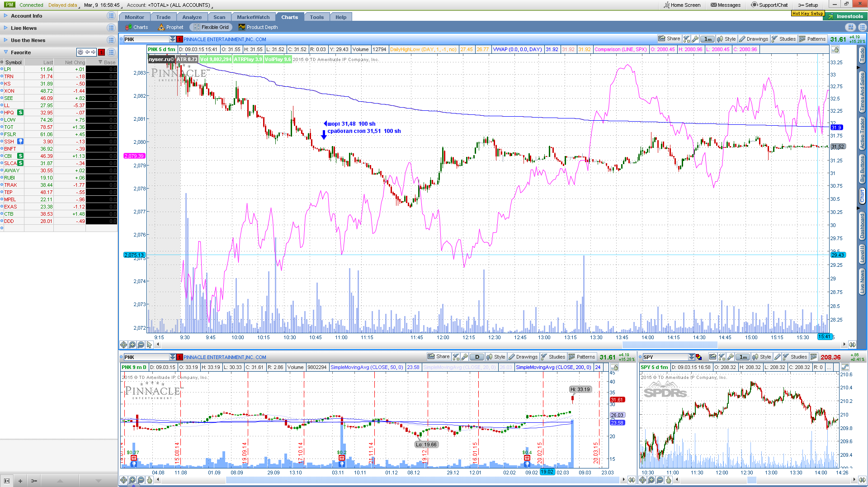This screenshot has height=487, width=868.
Task: Open Use the News gadget menu icon
Action: pos(111,40)
